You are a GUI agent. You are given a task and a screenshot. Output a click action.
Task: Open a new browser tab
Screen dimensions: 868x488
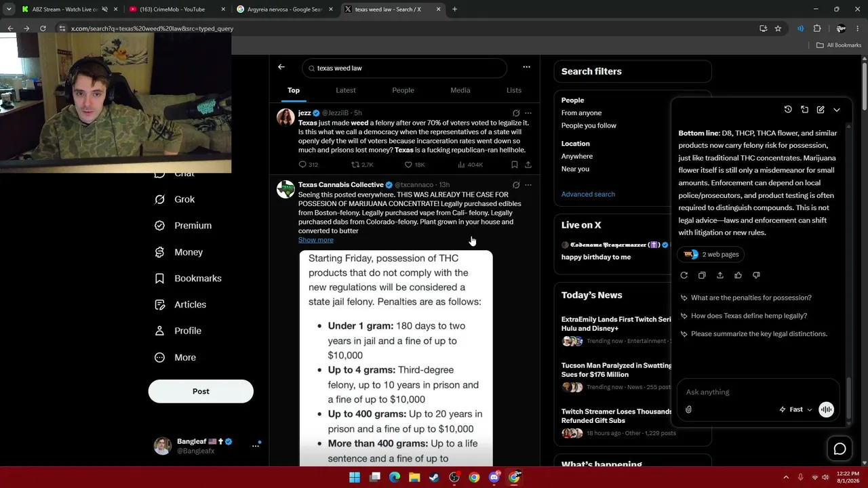454,9
